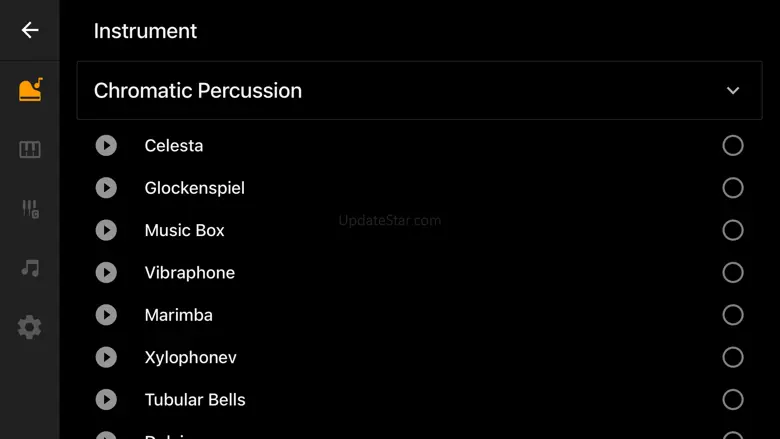Viewport: 780px width, 439px height.
Task: Open the Chromatic Percussion category box
Action: pos(419,90)
